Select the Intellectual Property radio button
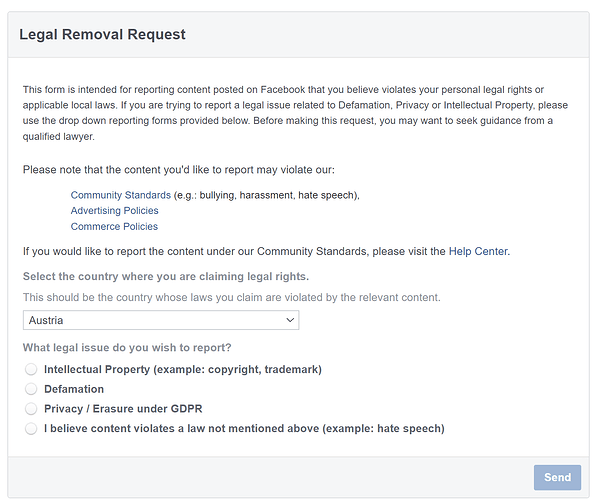The width and height of the screenshot is (593, 500). click(x=31, y=369)
